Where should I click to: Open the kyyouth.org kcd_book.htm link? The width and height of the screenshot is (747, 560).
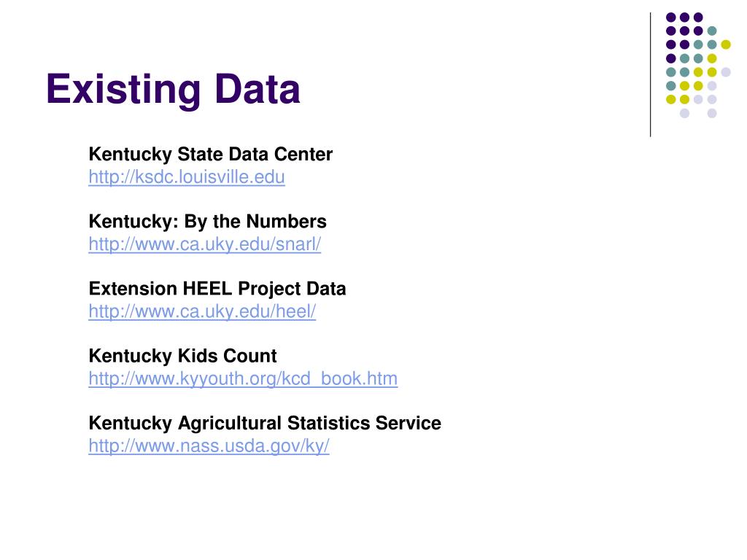tap(243, 378)
